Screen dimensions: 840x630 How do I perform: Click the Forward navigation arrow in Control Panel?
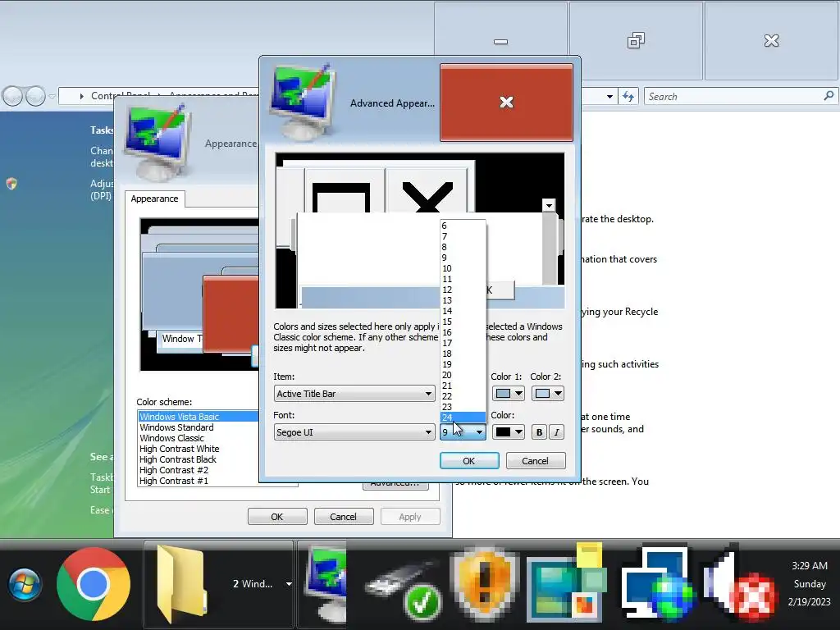[x=35, y=97]
